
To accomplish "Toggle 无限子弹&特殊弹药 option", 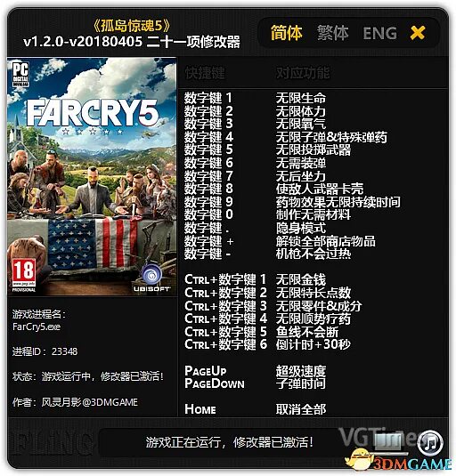I will coord(331,137).
